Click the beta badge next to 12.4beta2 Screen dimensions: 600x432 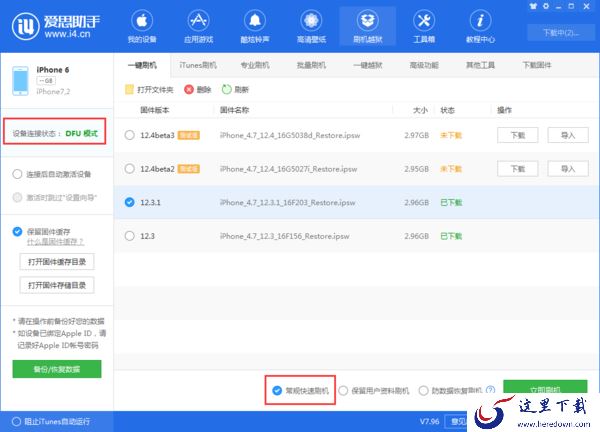coord(189,169)
